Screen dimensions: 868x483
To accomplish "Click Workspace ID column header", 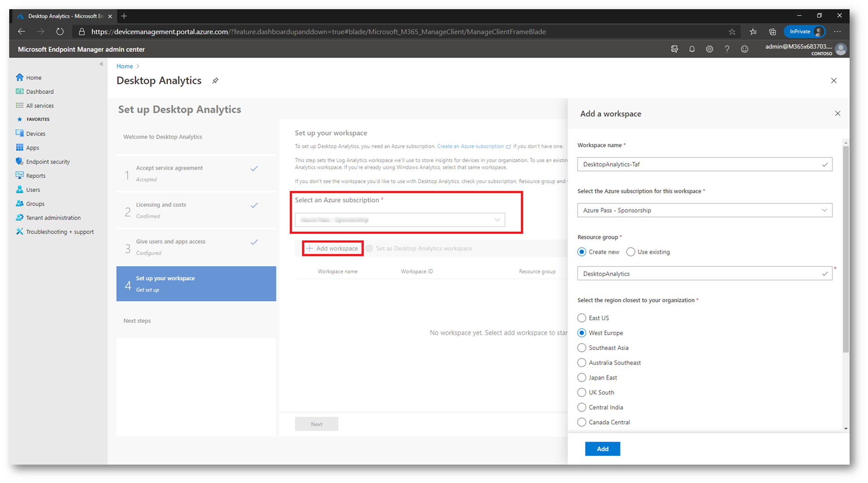I will tap(417, 271).
